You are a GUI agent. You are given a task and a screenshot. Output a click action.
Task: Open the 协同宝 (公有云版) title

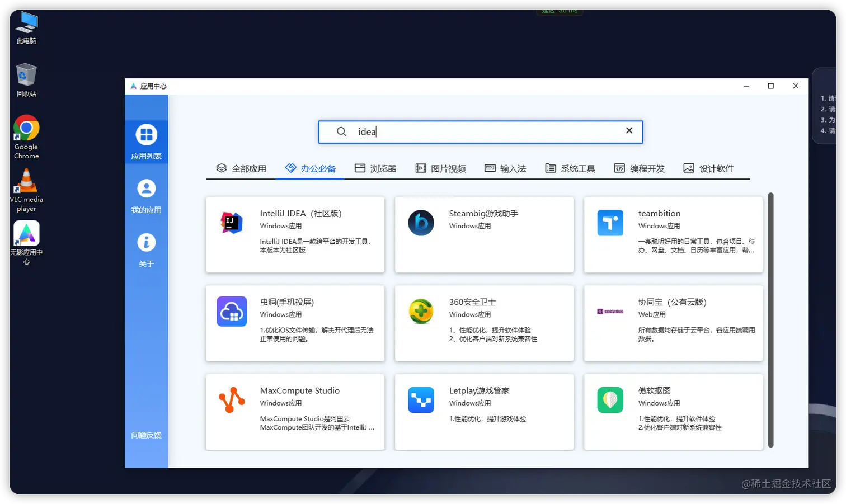[672, 302]
